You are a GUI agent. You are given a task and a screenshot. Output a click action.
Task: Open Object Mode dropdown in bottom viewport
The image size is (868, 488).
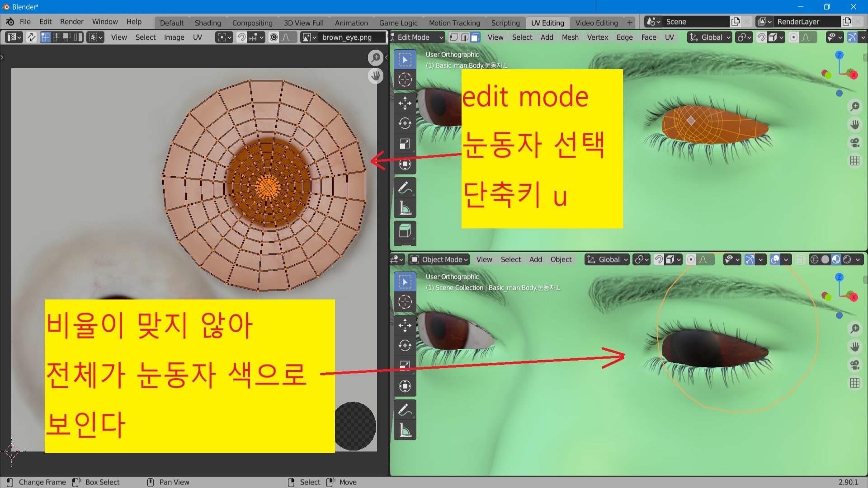[x=439, y=259]
